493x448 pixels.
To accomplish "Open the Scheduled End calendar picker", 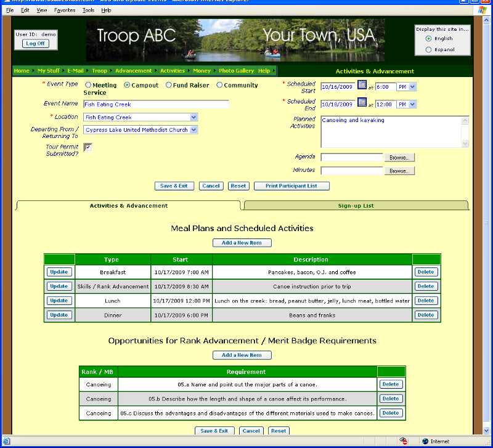I will tap(362, 102).
